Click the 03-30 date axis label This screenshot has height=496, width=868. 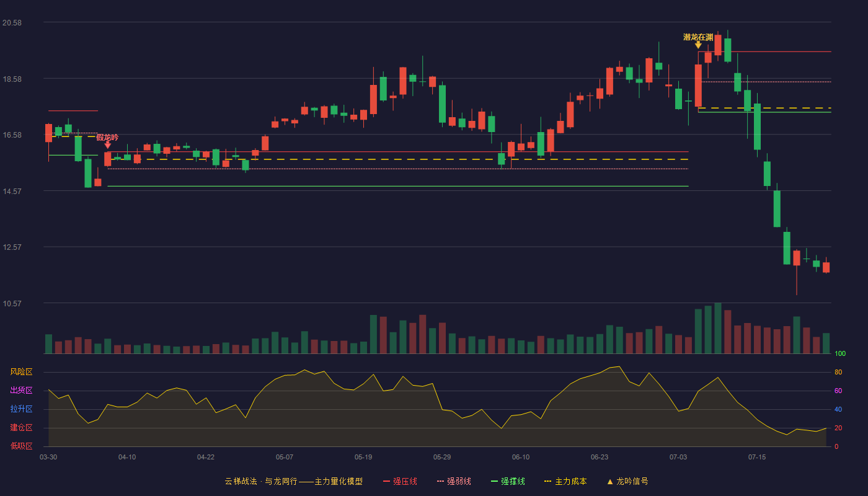coord(48,457)
